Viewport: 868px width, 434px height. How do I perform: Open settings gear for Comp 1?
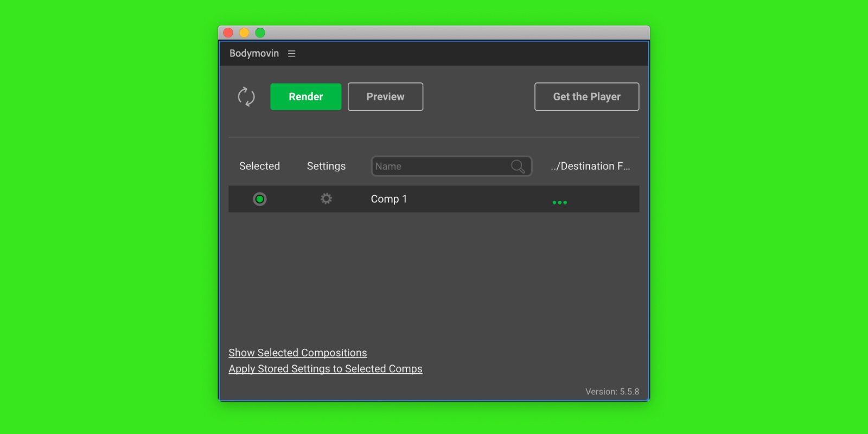[326, 199]
